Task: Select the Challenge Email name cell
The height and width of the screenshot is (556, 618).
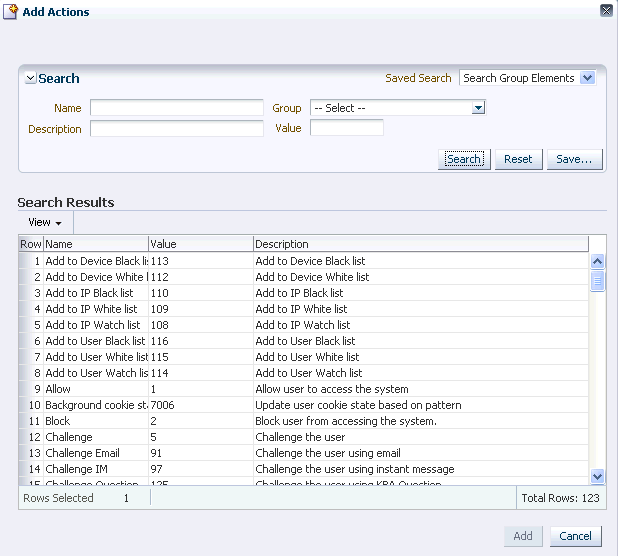Action: [x=96, y=453]
